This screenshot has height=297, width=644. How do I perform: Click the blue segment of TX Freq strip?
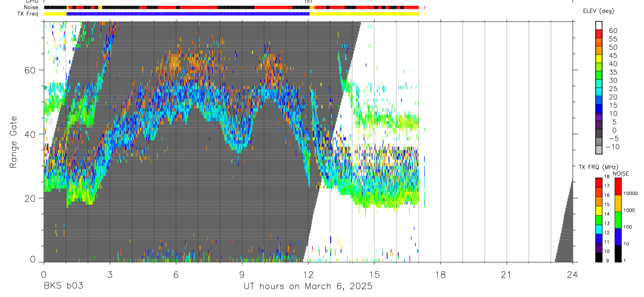click(188, 14)
